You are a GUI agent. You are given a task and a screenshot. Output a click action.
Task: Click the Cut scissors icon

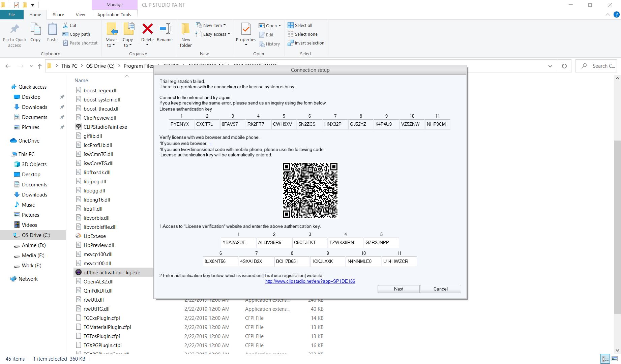[66, 25]
